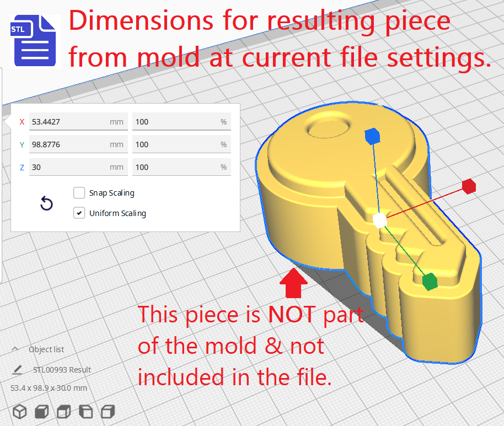Click the blue Z-axis scale handle
The width and height of the screenshot is (504, 426).
tap(373, 136)
